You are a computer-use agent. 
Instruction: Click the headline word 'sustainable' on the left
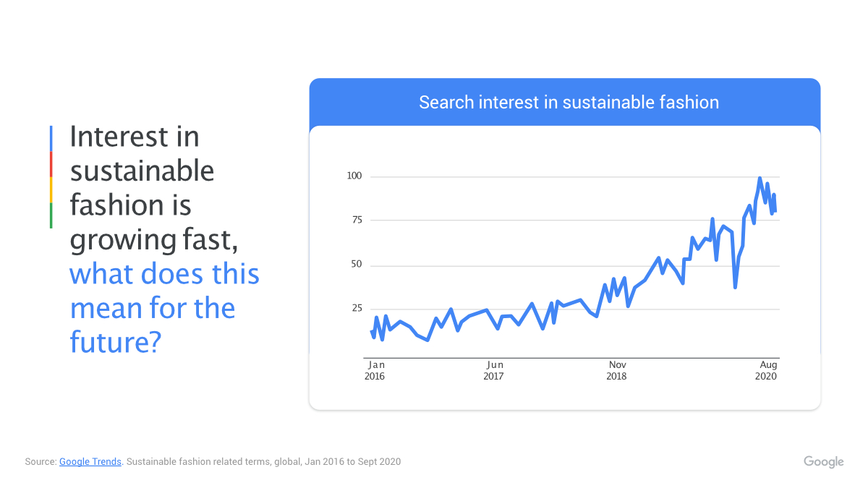pyautogui.click(x=142, y=171)
